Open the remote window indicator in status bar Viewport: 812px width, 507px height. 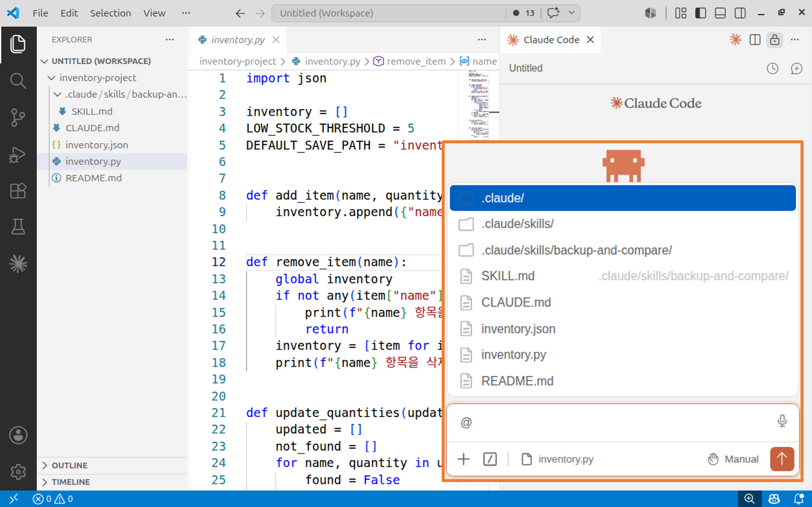[13, 499]
